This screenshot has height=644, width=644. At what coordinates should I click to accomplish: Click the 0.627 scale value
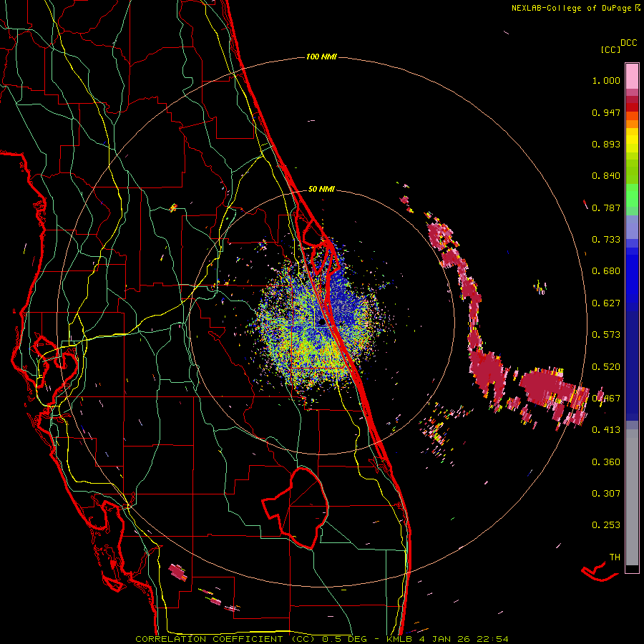606,303
